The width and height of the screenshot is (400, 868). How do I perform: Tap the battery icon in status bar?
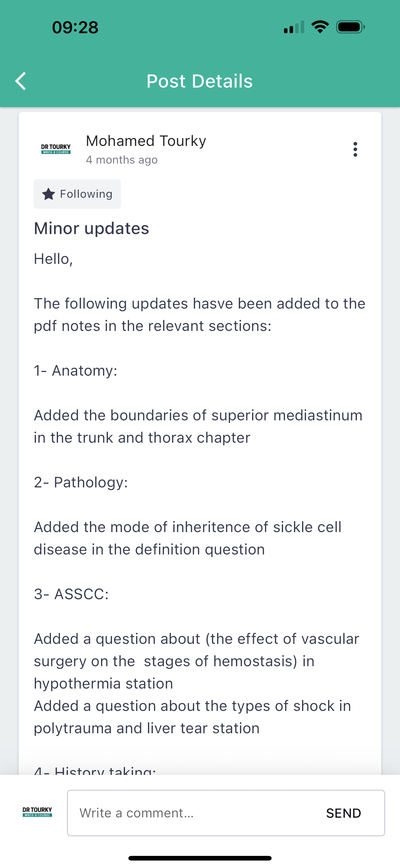click(350, 27)
